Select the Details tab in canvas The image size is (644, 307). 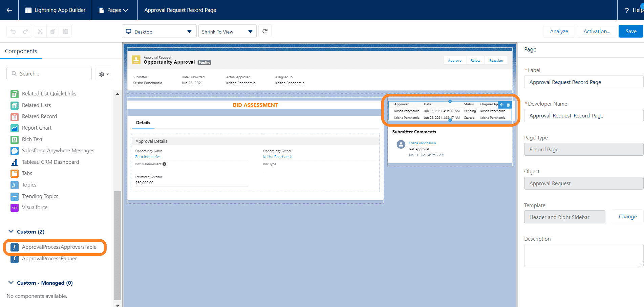coord(143,123)
